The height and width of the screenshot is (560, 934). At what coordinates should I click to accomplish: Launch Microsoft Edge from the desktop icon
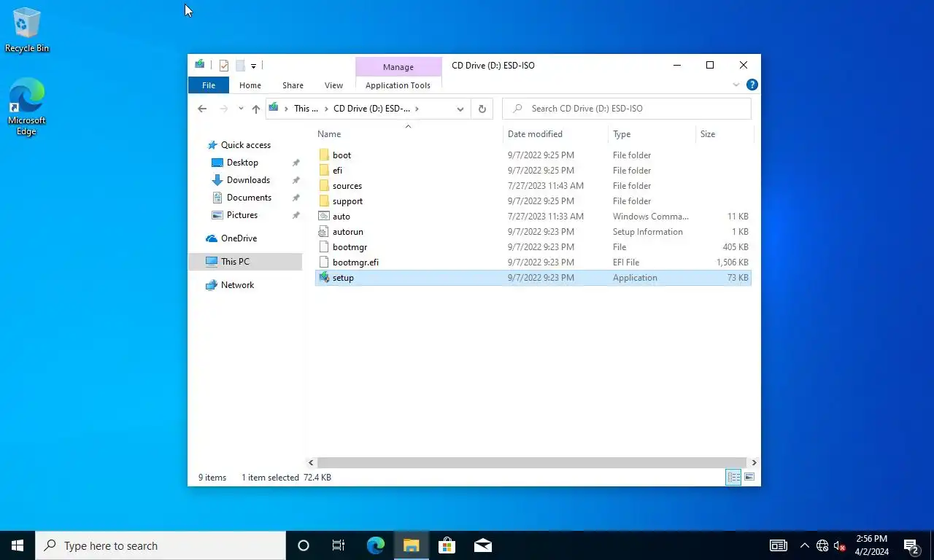[x=27, y=106]
